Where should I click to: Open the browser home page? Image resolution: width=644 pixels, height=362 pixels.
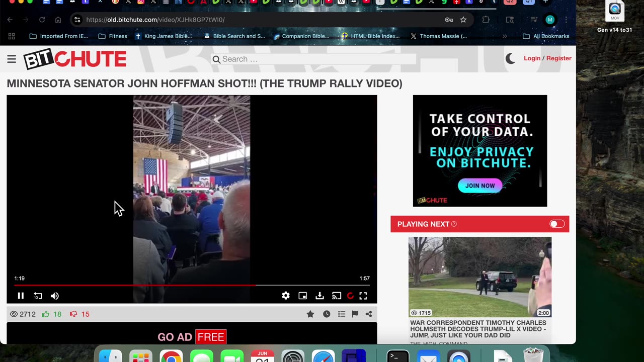tap(58, 20)
